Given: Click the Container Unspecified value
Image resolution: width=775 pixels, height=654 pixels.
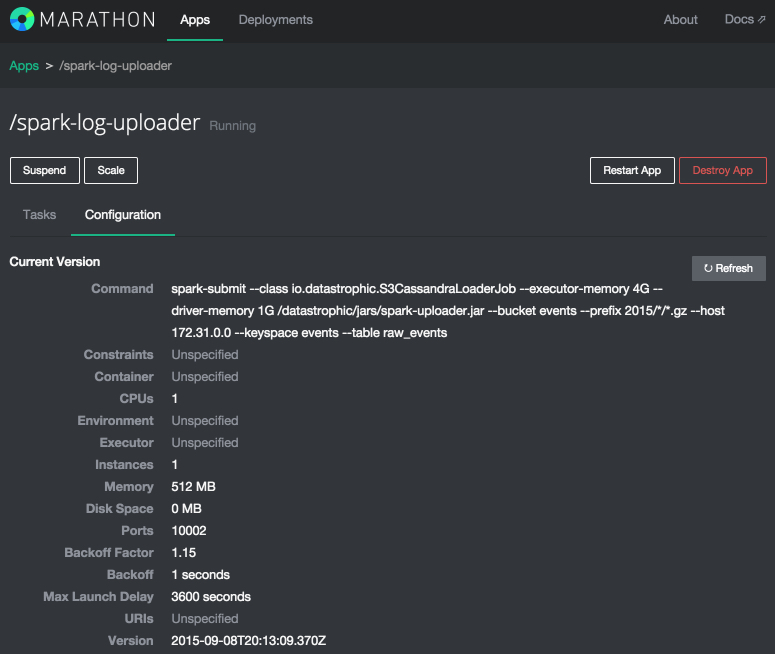Looking at the screenshot, I should click(205, 377).
